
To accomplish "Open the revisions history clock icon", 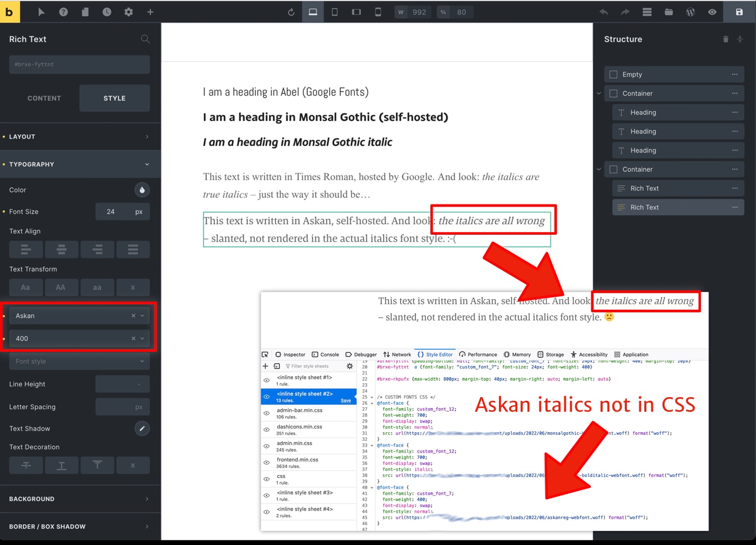I will [107, 12].
